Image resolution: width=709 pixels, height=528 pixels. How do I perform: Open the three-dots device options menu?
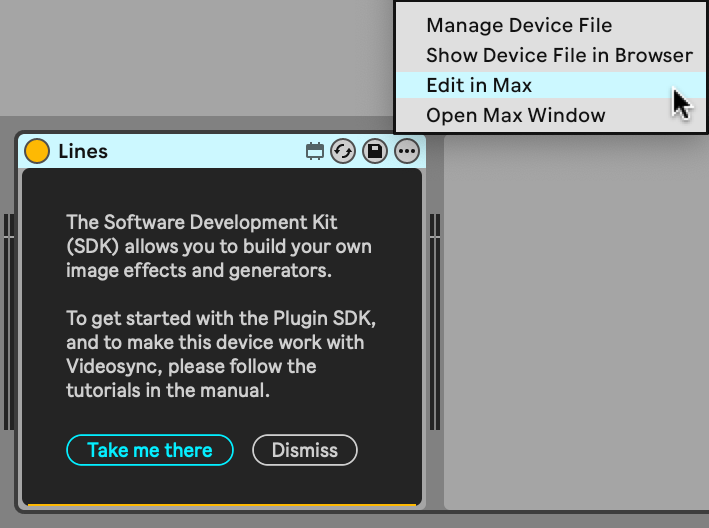407,151
